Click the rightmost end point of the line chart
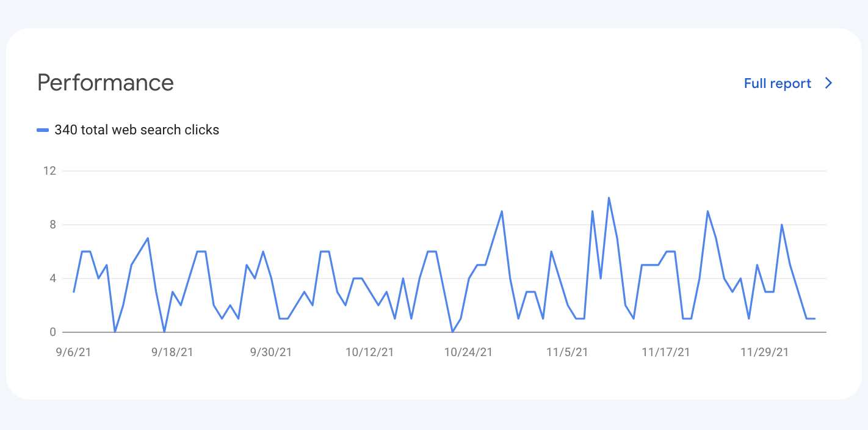The width and height of the screenshot is (868, 430). point(815,319)
